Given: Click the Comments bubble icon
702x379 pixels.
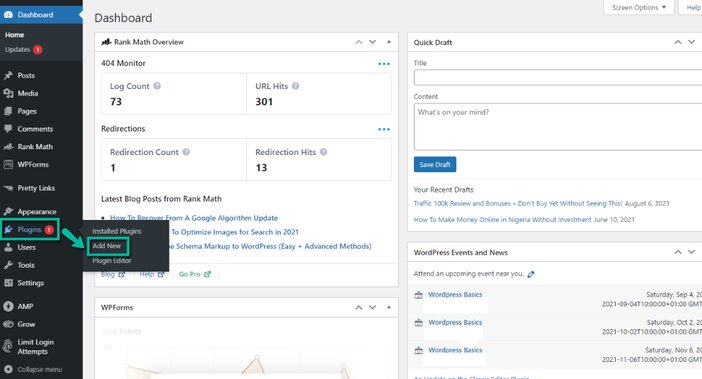Looking at the screenshot, I should click(x=8, y=129).
